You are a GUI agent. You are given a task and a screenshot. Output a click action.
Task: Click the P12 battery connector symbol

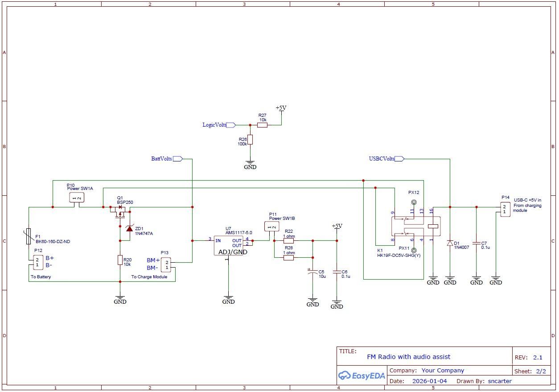39,262
